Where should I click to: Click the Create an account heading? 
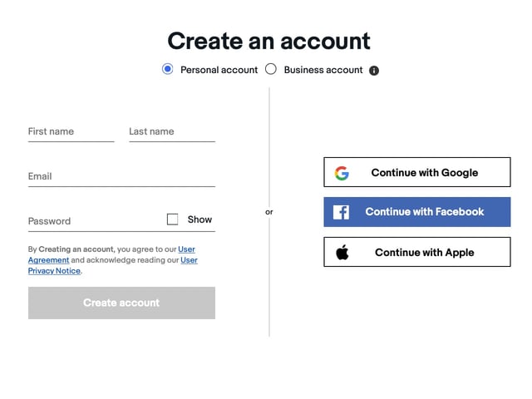click(x=268, y=41)
